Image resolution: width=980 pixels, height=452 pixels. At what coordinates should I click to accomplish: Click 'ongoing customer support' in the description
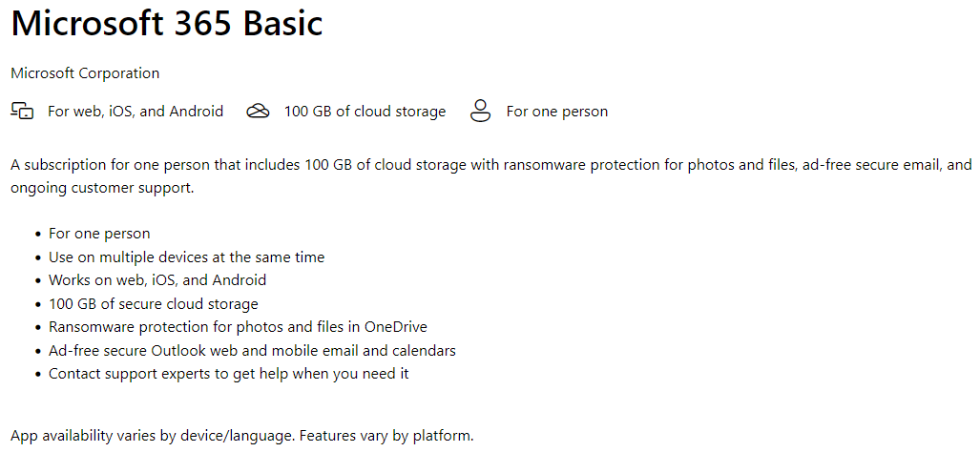[x=102, y=187]
